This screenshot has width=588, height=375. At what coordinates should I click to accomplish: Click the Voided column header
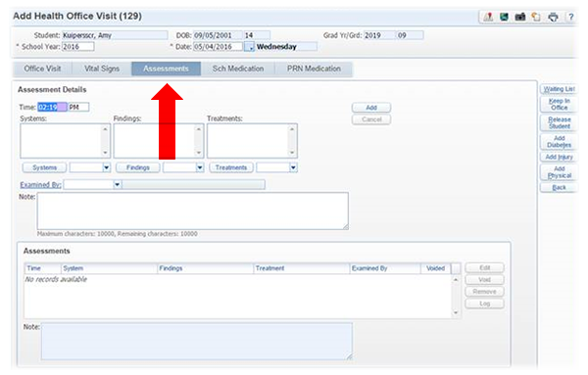click(436, 268)
